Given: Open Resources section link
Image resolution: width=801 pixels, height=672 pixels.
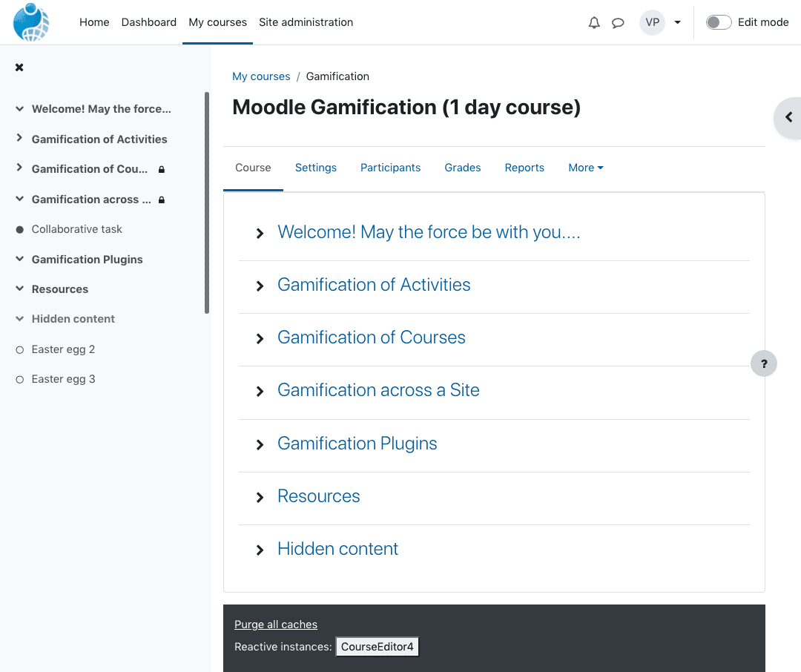Looking at the screenshot, I should [318, 495].
